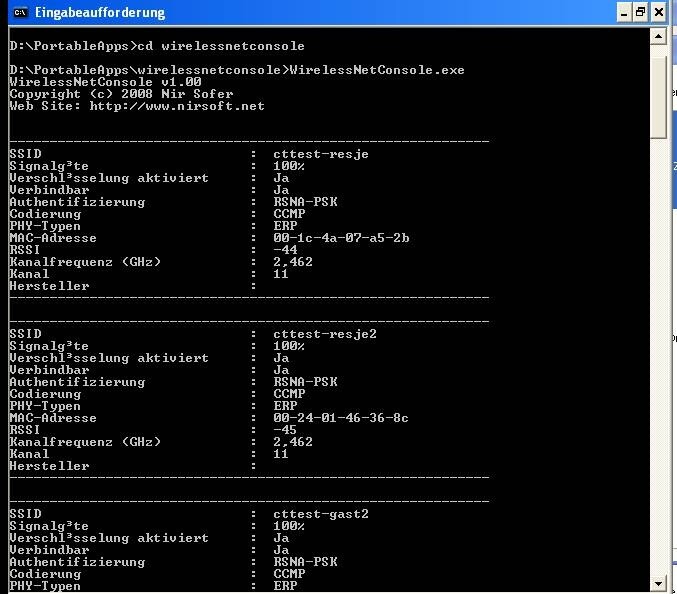The height and width of the screenshot is (594, 677).
Task: Click the Hersteller label under cttest-resje
Action: 49,287
